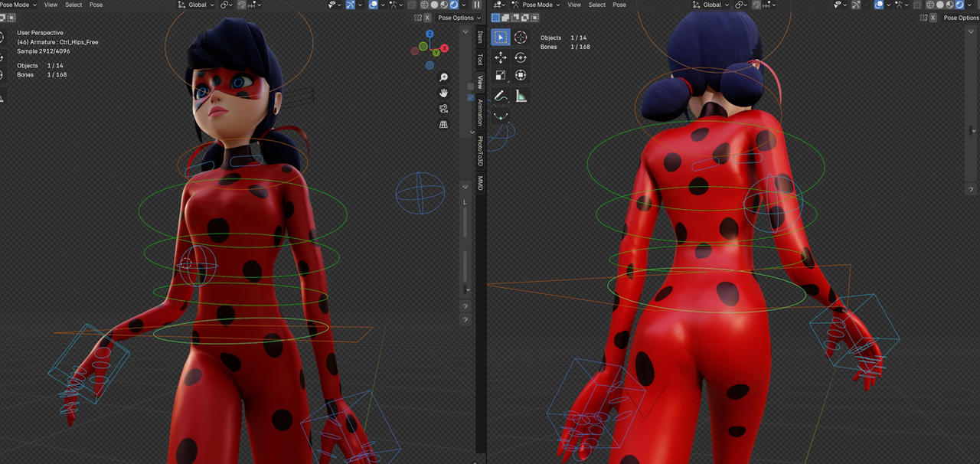Click the zoom magnifier icon in left viewport
980x464 pixels.
coord(443,77)
